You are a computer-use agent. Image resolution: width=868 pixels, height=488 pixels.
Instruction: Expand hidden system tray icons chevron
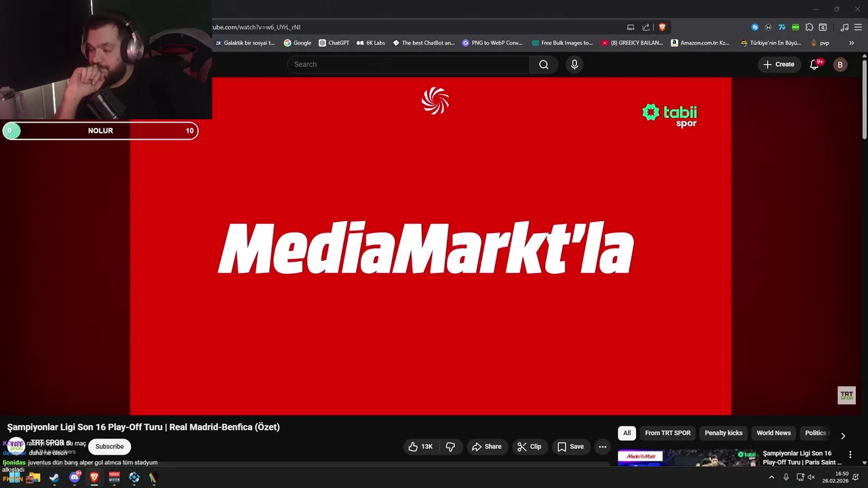(771, 477)
